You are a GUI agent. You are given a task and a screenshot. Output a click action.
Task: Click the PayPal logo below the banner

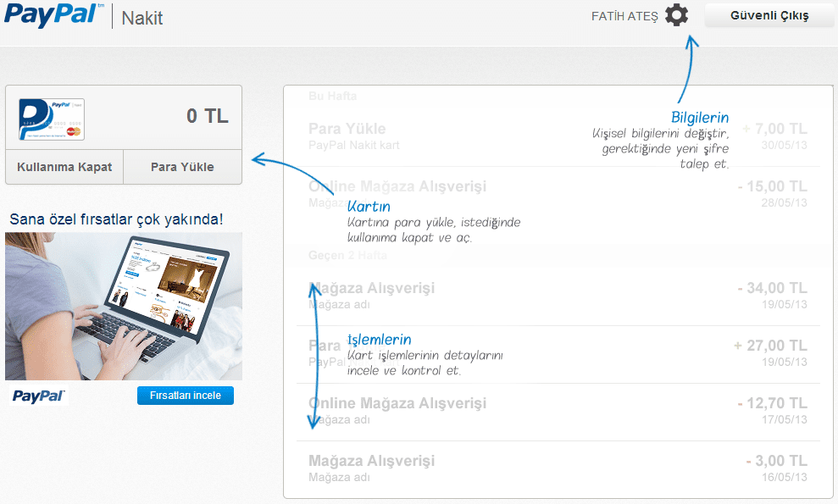point(38,396)
